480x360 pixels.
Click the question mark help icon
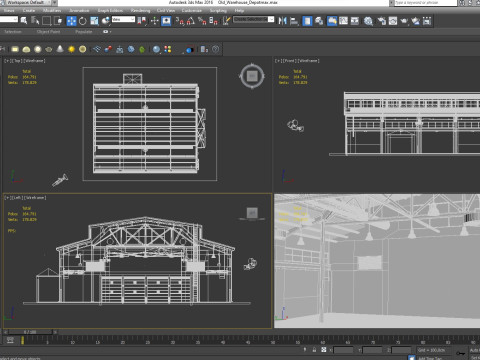[x=216, y=49]
